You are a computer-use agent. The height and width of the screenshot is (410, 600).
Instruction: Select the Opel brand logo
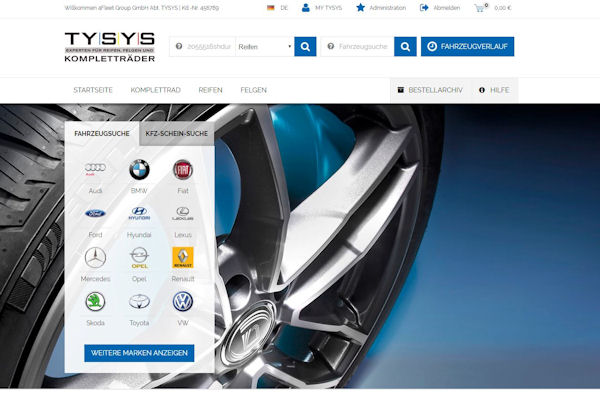(x=139, y=258)
